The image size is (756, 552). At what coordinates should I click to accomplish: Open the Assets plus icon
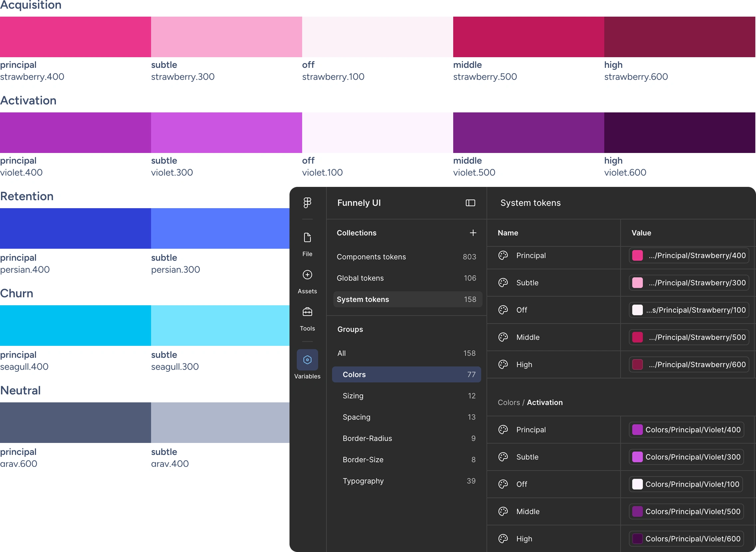307,275
